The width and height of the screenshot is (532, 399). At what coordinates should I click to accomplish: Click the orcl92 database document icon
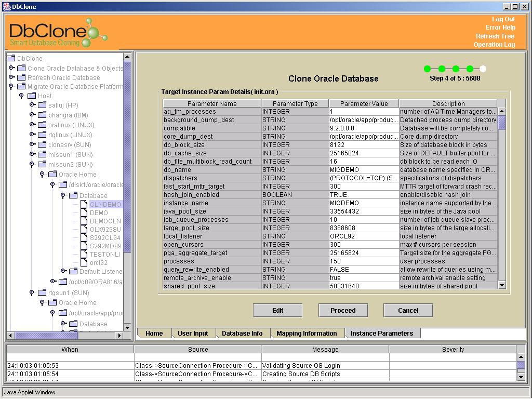84,262
